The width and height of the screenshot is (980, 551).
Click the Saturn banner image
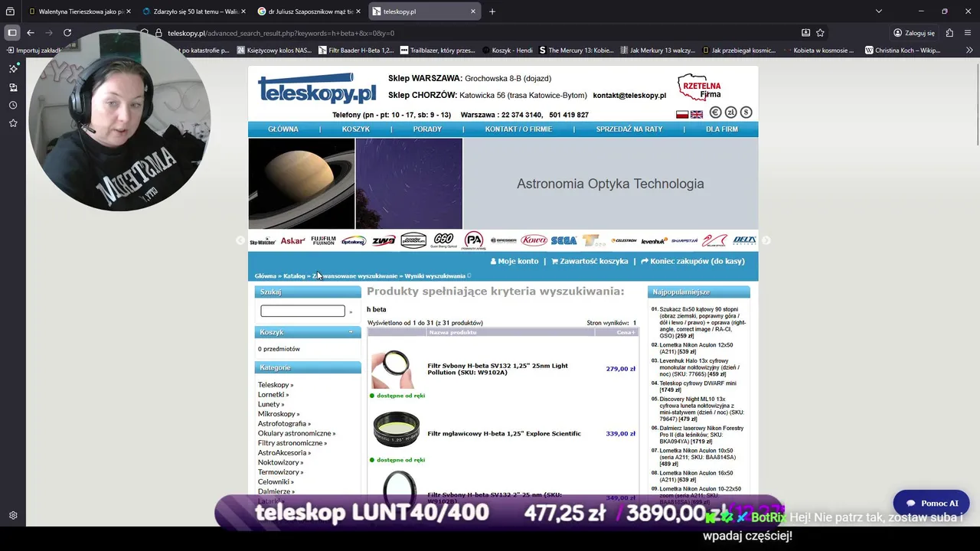point(302,184)
